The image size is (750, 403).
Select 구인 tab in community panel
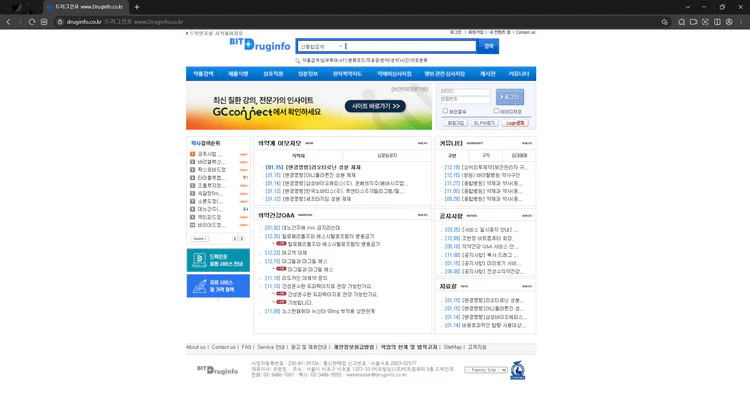click(x=452, y=155)
